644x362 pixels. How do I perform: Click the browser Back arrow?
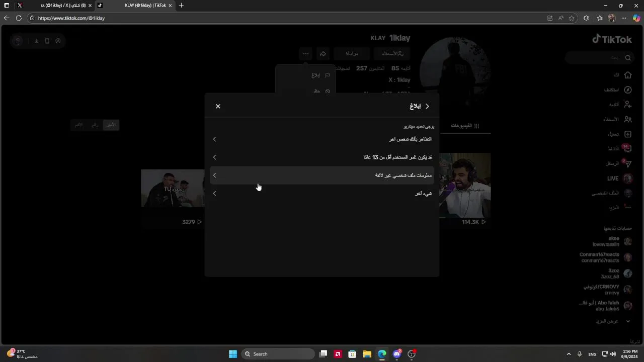(x=7, y=18)
